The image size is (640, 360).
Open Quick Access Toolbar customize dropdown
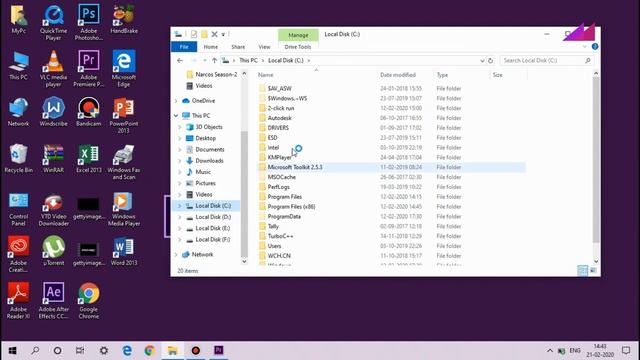(223, 34)
